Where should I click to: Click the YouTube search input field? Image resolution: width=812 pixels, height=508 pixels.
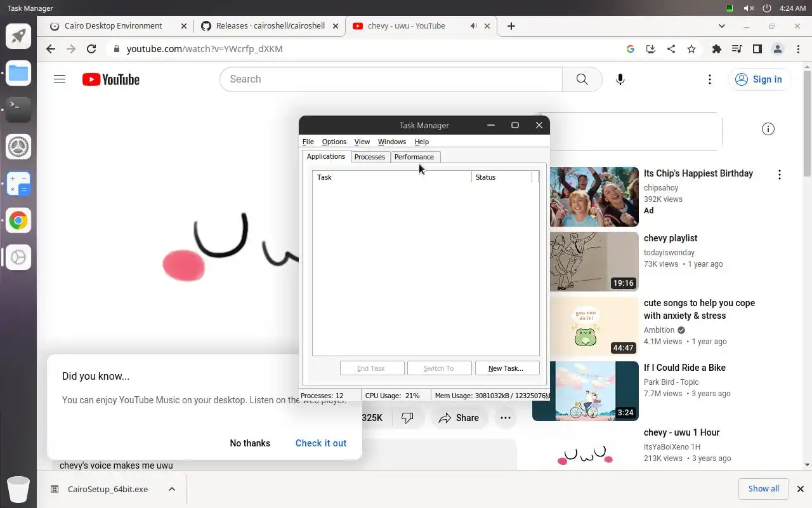(x=391, y=79)
